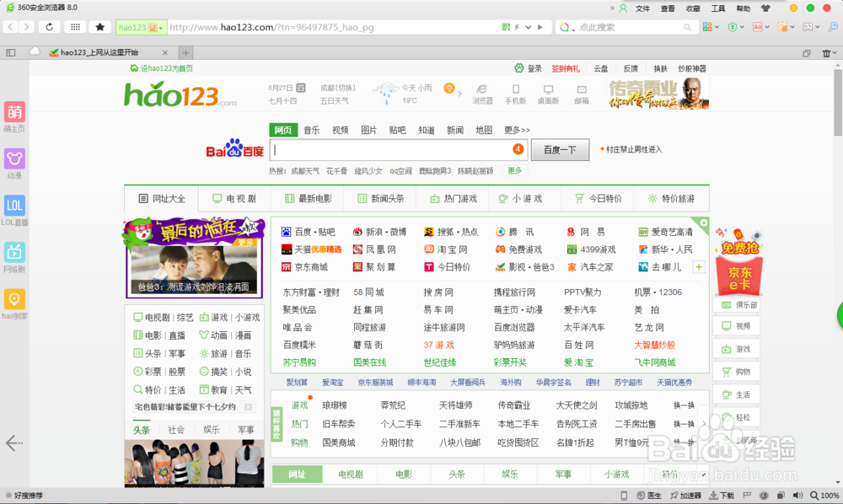Expand 更多 hot searches
Image resolution: width=843 pixels, height=504 pixels.
coord(514,170)
